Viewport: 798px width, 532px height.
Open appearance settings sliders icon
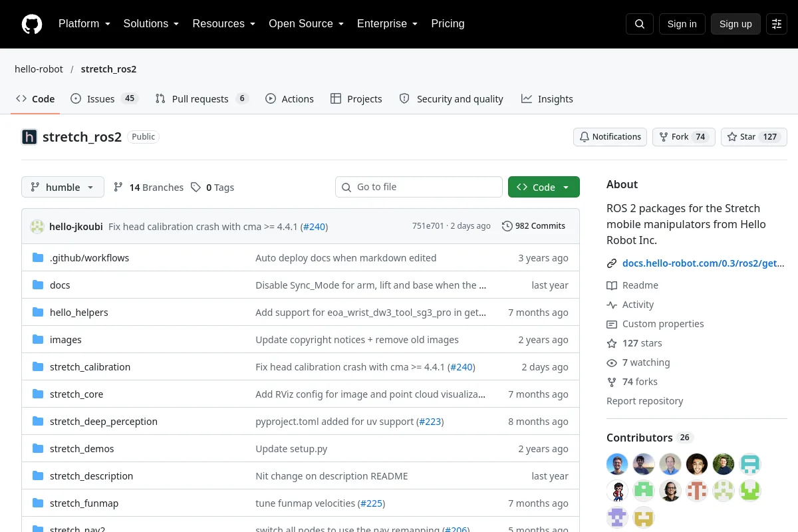pos(777,24)
